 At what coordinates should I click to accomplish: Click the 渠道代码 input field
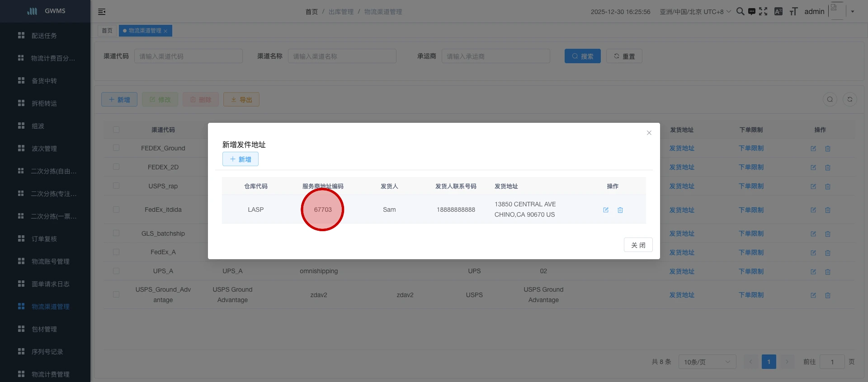point(189,56)
